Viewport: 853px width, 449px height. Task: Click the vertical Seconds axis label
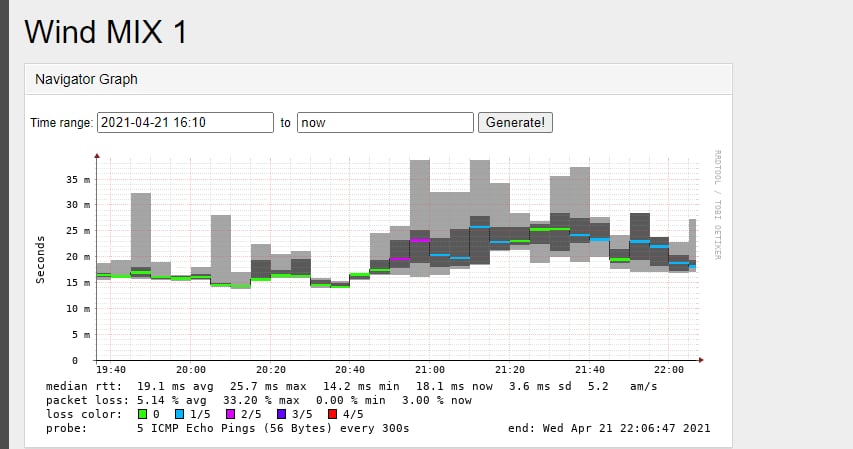click(41, 260)
